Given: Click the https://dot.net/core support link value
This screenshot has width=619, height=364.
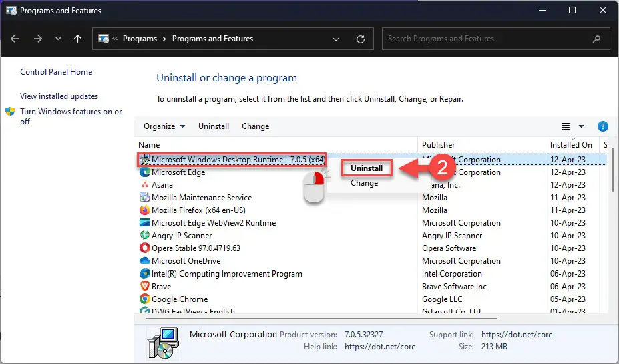Looking at the screenshot, I should pos(516,335).
